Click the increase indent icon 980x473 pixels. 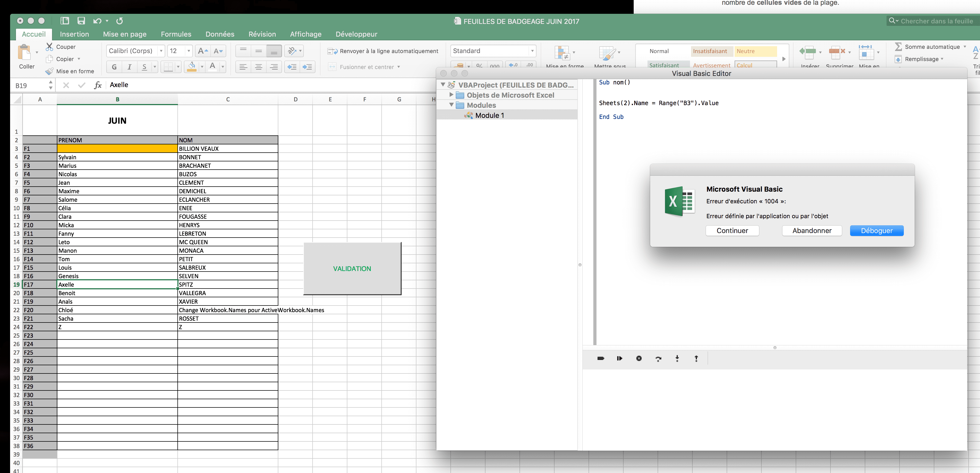tap(307, 67)
